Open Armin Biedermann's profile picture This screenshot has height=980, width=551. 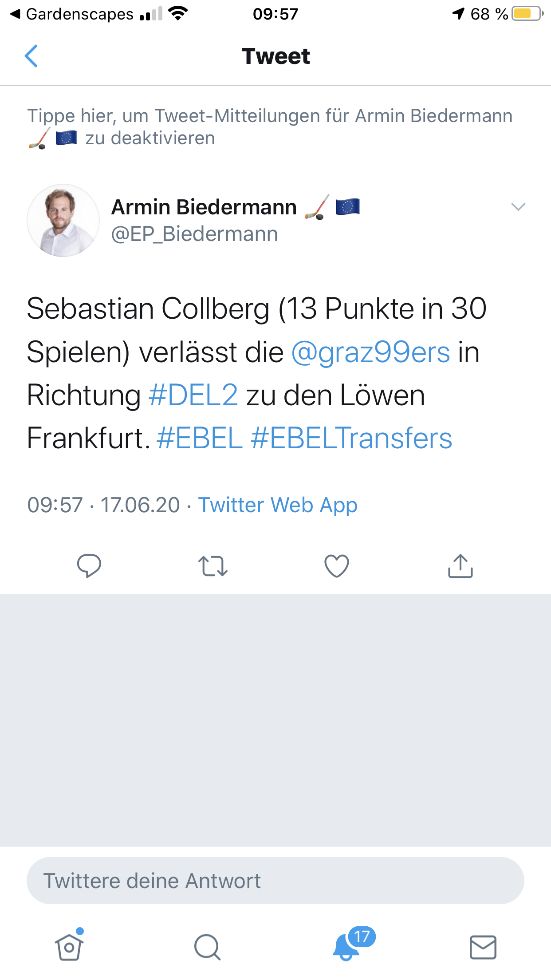(x=63, y=220)
